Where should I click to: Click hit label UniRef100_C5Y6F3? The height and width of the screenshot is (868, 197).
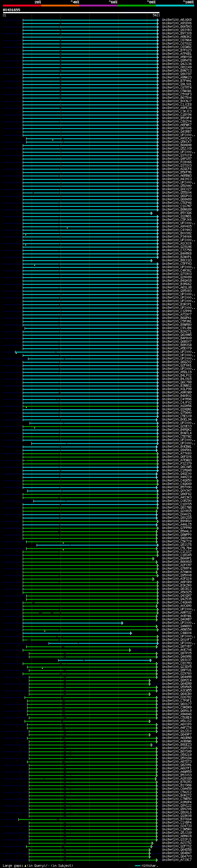[177, 94]
